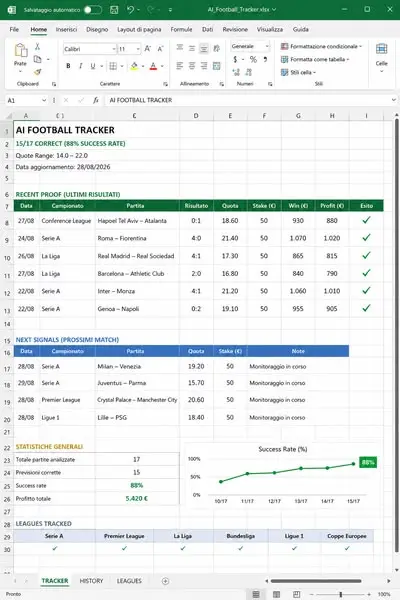Toggle Italic formatting

80,66
